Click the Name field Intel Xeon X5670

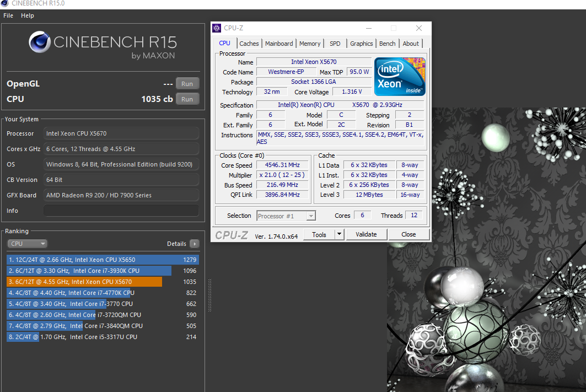314,62
